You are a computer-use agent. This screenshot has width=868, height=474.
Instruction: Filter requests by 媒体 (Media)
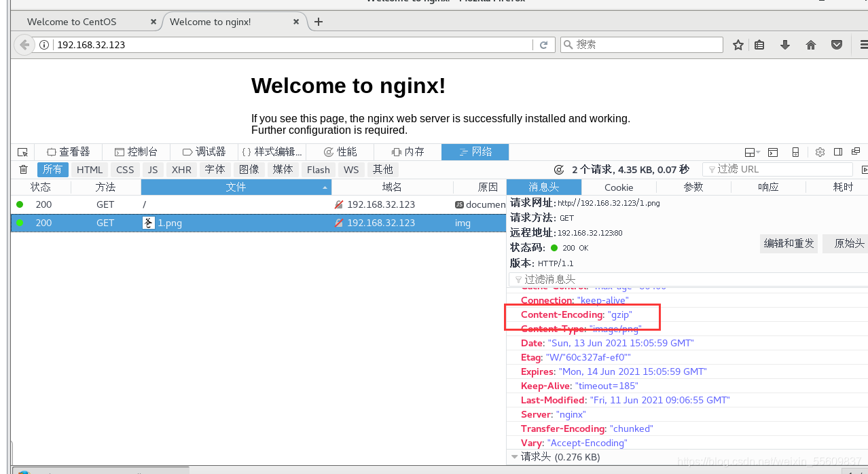(x=283, y=170)
